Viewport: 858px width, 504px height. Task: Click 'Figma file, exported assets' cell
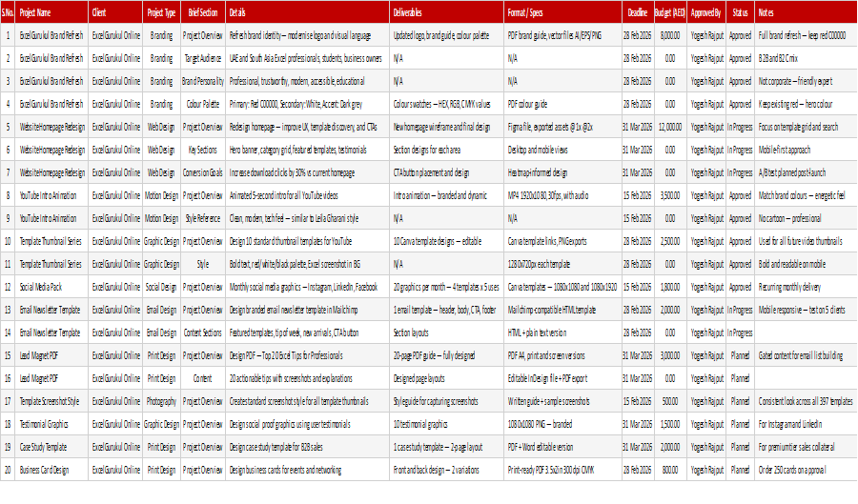[x=562, y=127]
